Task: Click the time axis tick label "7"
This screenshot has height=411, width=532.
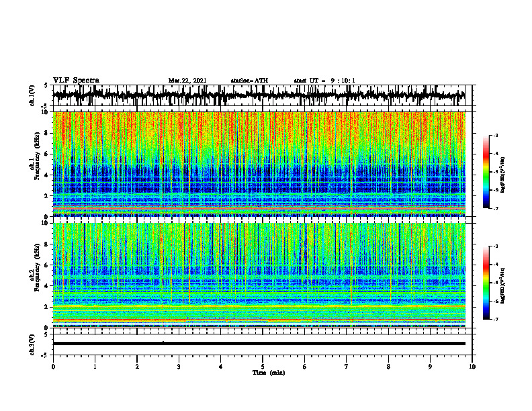Action: (x=347, y=367)
